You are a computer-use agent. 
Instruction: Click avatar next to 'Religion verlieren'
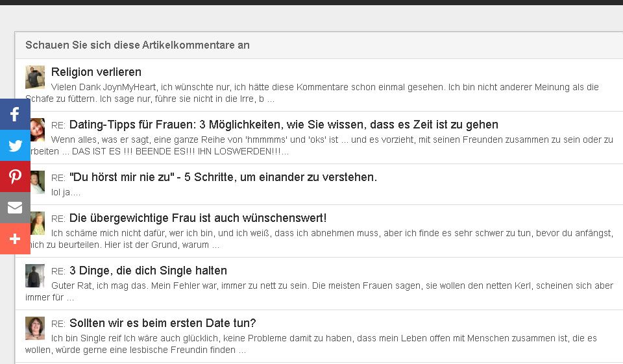tap(35, 77)
